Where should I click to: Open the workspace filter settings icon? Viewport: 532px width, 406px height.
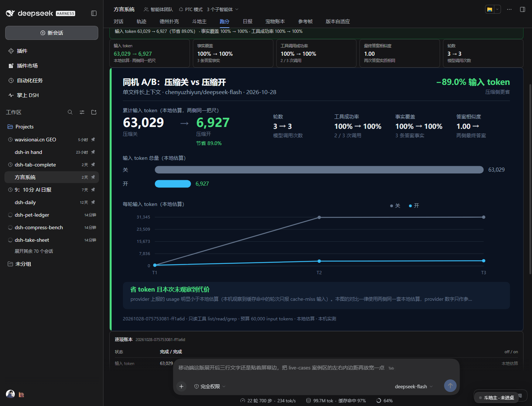pyautogui.click(x=82, y=112)
